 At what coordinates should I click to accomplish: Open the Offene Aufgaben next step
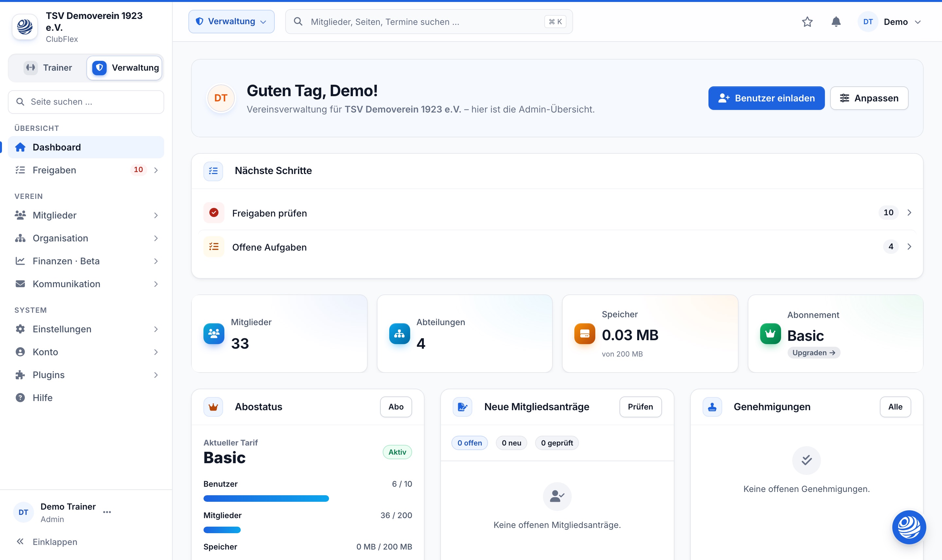tap(557, 247)
